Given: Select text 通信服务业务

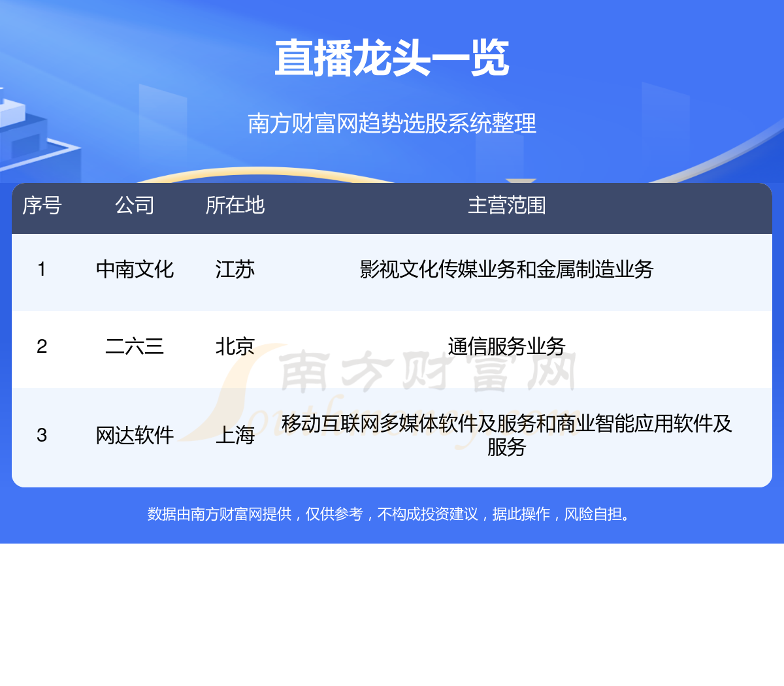Looking at the screenshot, I should [x=507, y=346].
